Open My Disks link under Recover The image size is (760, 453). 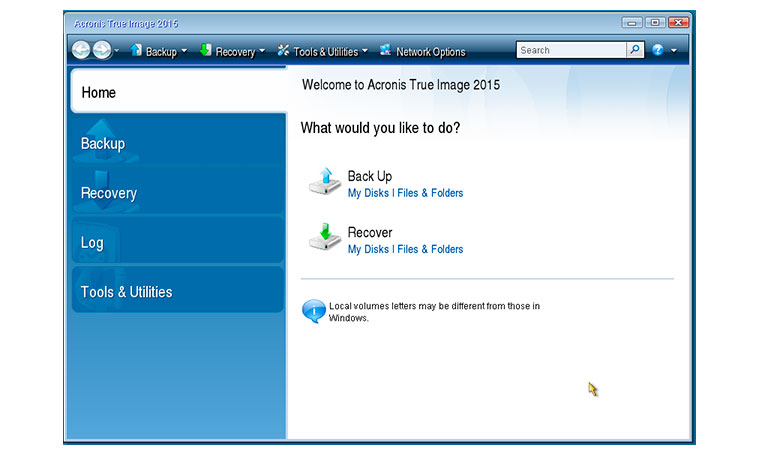pos(368,249)
